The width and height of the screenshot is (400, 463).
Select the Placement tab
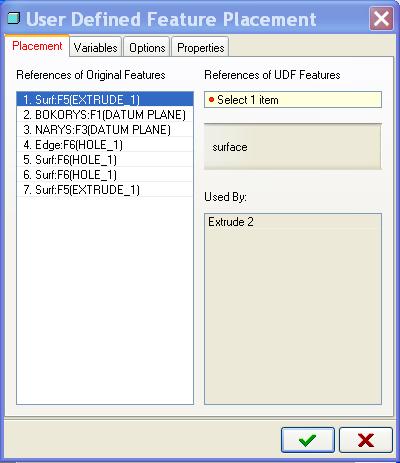point(37,46)
